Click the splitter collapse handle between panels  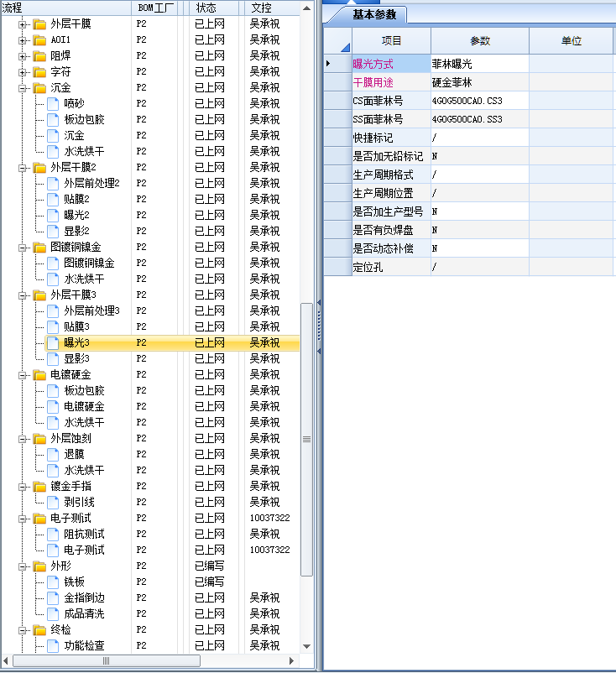click(319, 327)
